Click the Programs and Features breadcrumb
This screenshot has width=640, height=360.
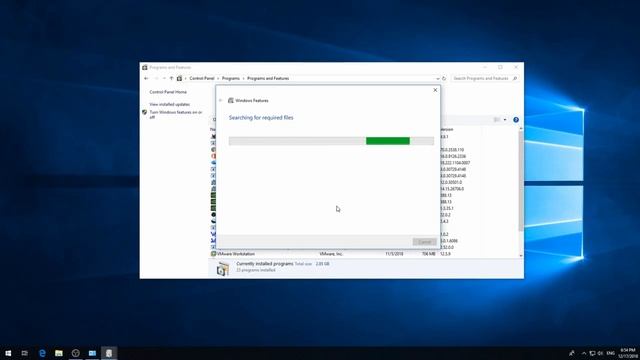point(268,78)
